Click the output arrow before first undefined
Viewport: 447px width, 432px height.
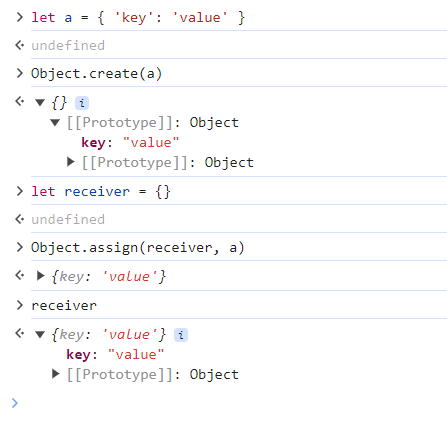coord(20,45)
